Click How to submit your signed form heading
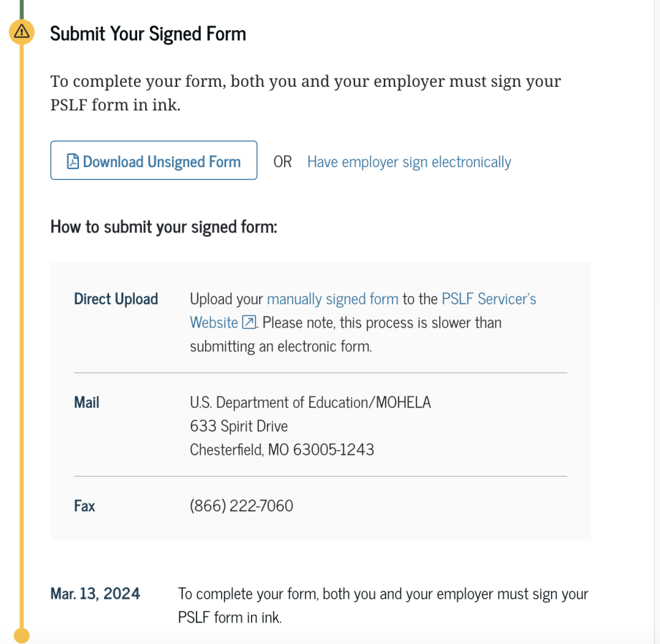 (x=164, y=227)
